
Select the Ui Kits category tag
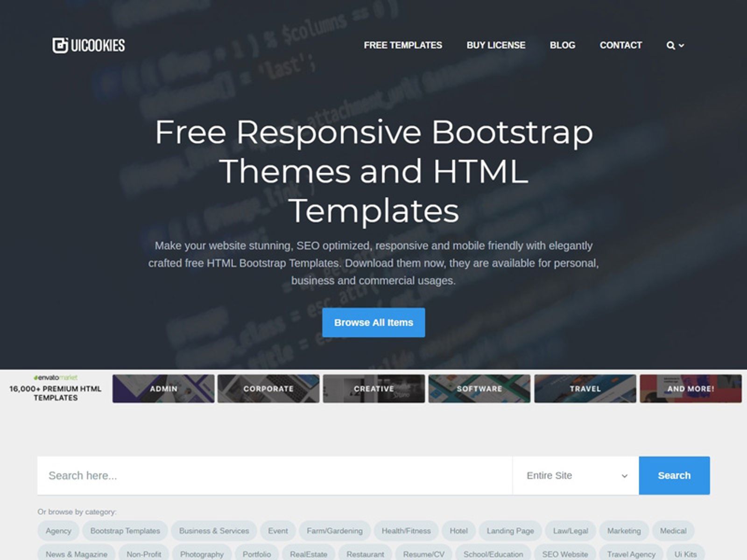(x=685, y=553)
